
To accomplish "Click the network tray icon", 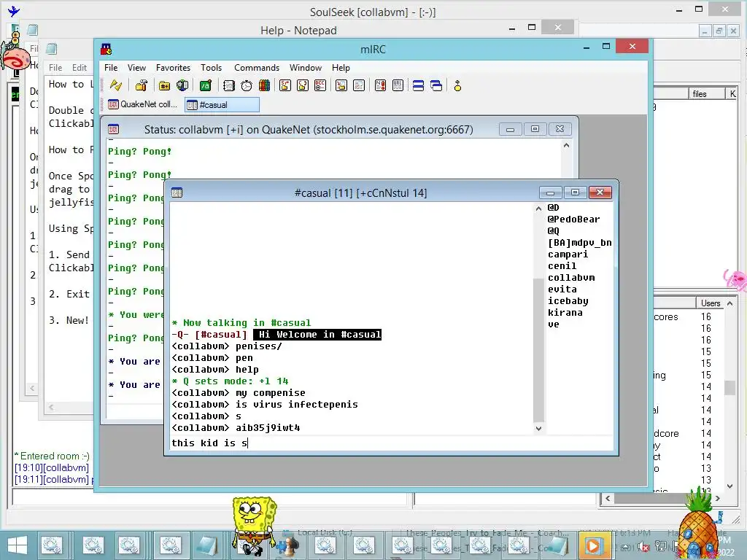I will click(x=661, y=546).
